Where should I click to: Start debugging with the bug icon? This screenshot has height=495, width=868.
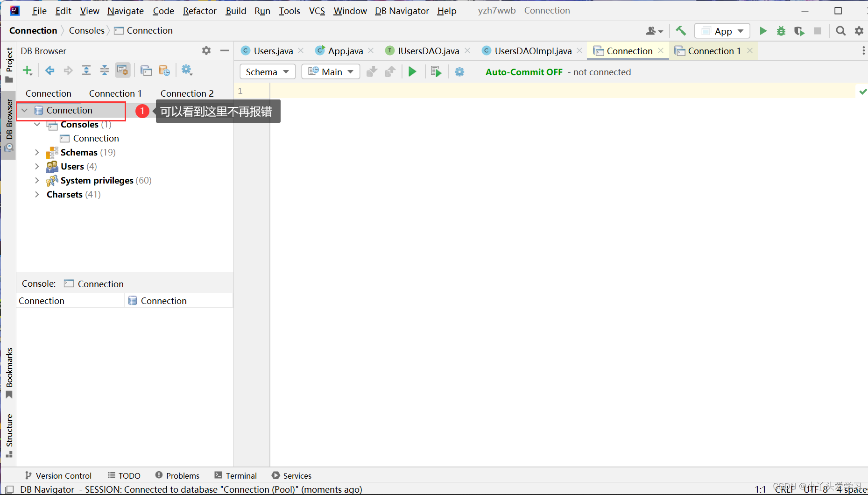pyautogui.click(x=781, y=31)
